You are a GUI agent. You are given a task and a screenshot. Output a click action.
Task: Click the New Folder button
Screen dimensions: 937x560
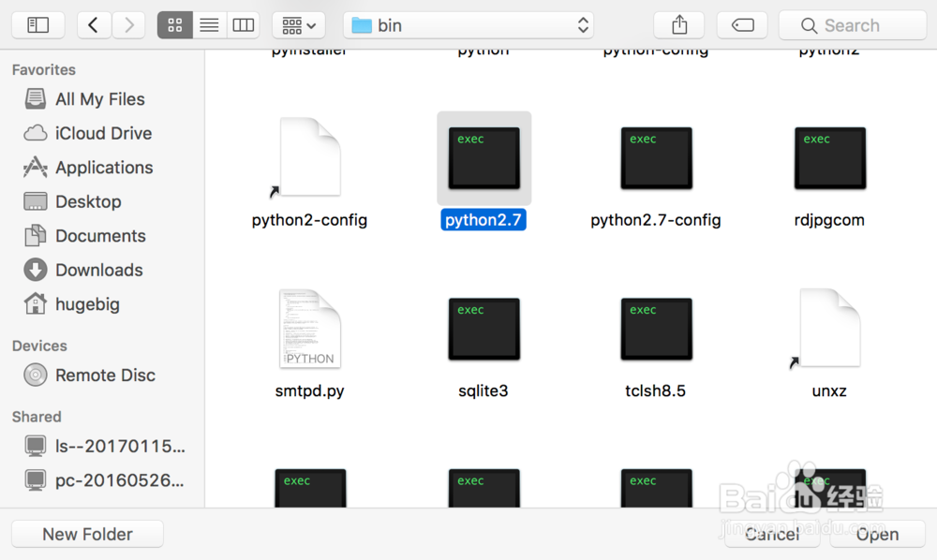[x=87, y=534]
